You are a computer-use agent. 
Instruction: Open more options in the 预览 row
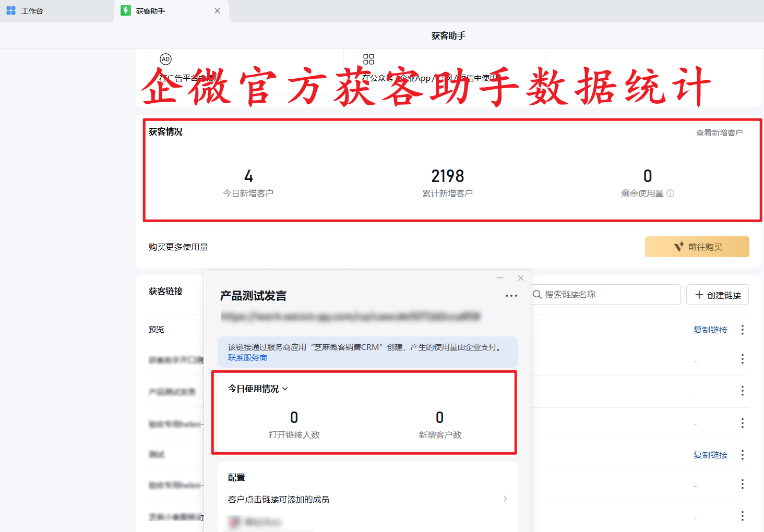click(743, 330)
